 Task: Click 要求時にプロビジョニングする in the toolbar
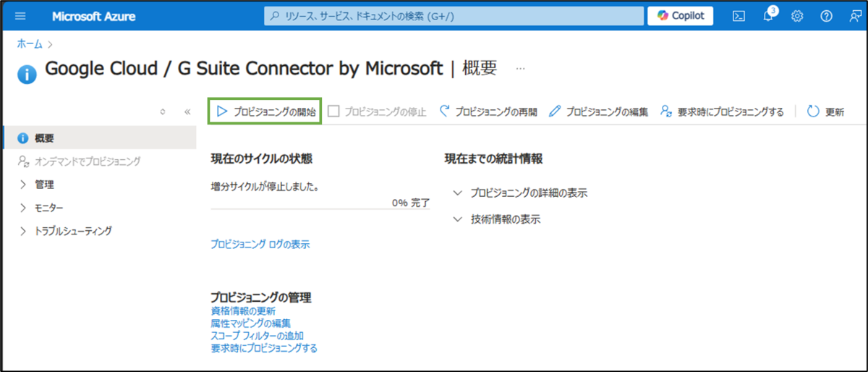[722, 111]
